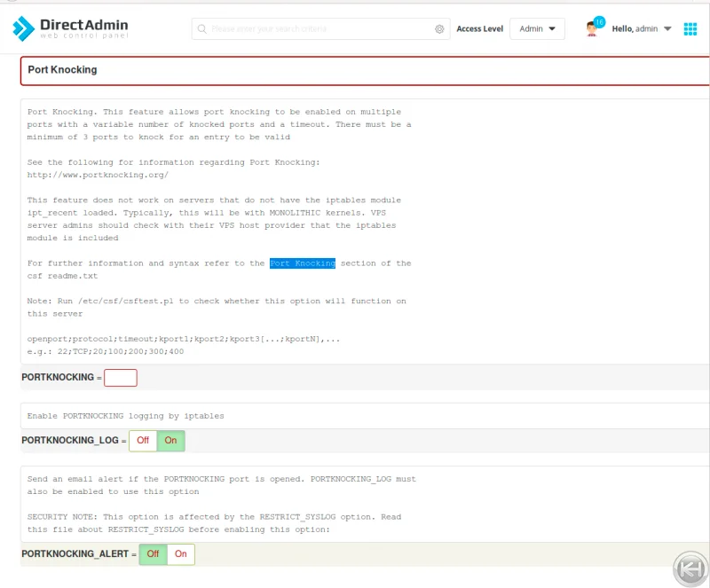Click the search criteria input field
Image resolution: width=710 pixels, height=588 pixels.
pos(319,29)
